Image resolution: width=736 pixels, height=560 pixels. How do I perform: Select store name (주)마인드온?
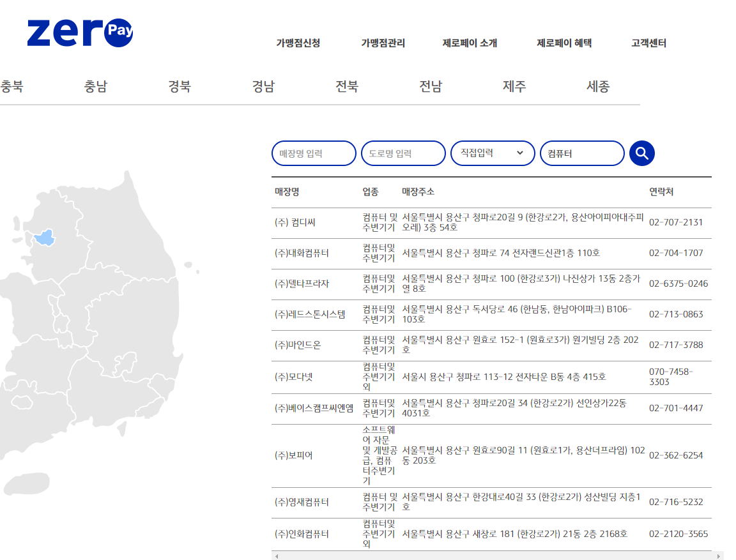[x=298, y=345]
